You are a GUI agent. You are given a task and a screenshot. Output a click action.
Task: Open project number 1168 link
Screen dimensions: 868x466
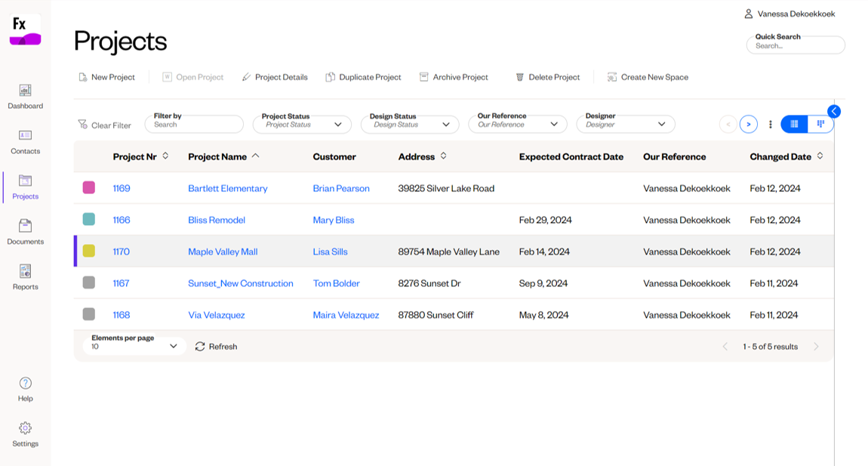122,315
